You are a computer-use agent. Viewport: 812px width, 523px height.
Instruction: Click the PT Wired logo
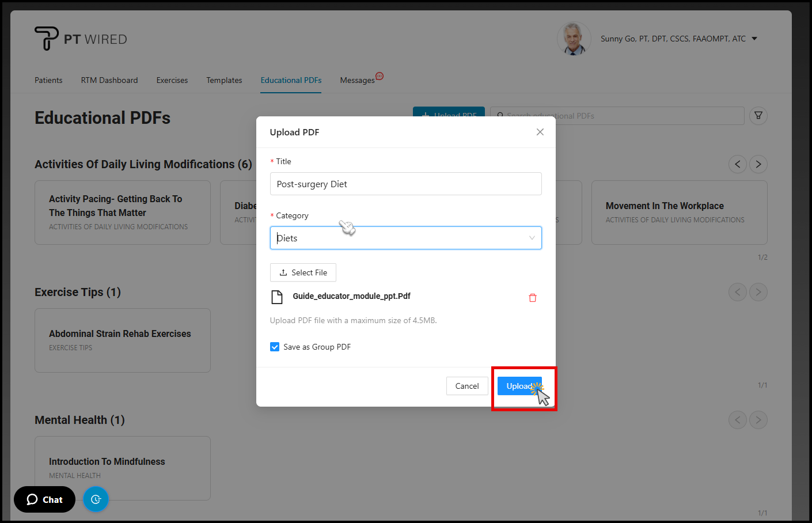pos(81,39)
